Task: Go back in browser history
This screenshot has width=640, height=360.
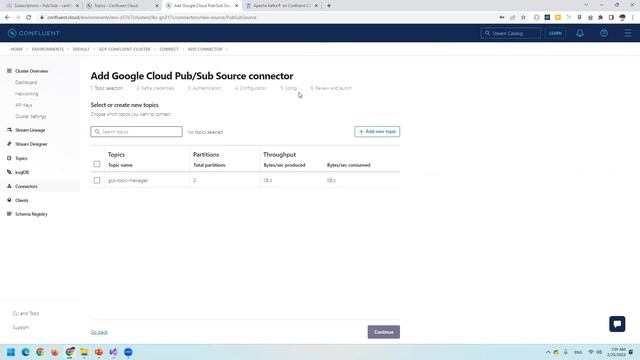Action: tap(7, 18)
